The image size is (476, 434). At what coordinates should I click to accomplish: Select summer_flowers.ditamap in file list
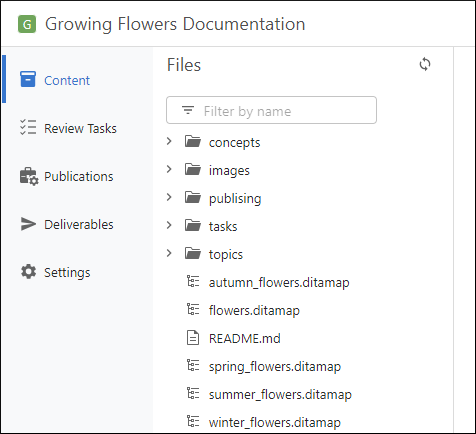(x=280, y=394)
